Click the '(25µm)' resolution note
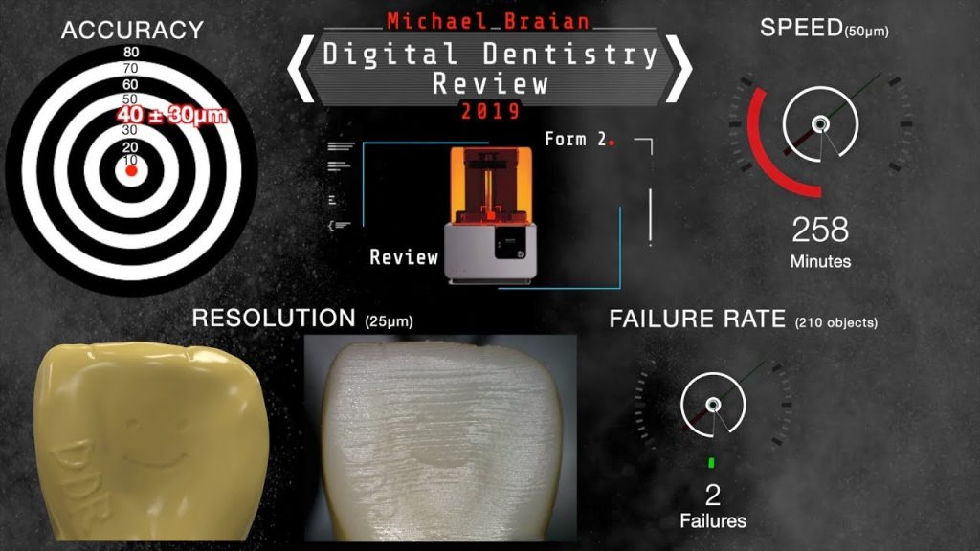The width and height of the screenshot is (980, 551). pyautogui.click(x=389, y=321)
